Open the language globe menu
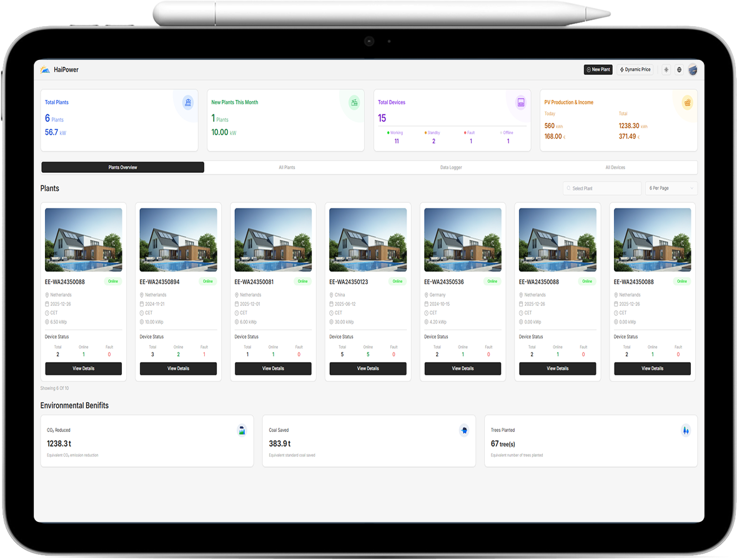Screen dimensions: 737x560 679,70
